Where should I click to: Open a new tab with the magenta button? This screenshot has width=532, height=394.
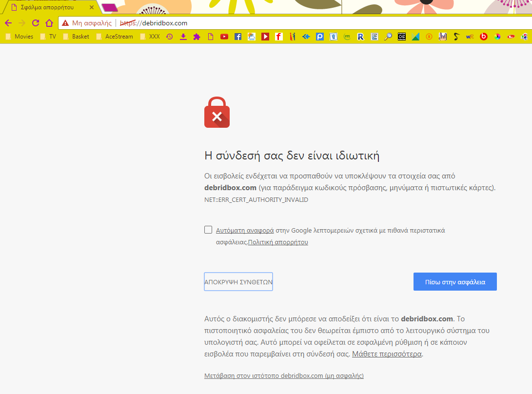[110, 7]
